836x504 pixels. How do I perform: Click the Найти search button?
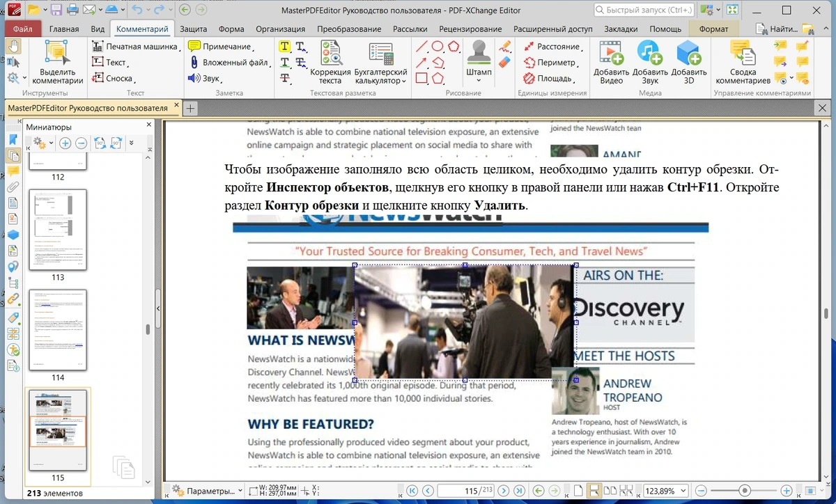[x=776, y=29]
